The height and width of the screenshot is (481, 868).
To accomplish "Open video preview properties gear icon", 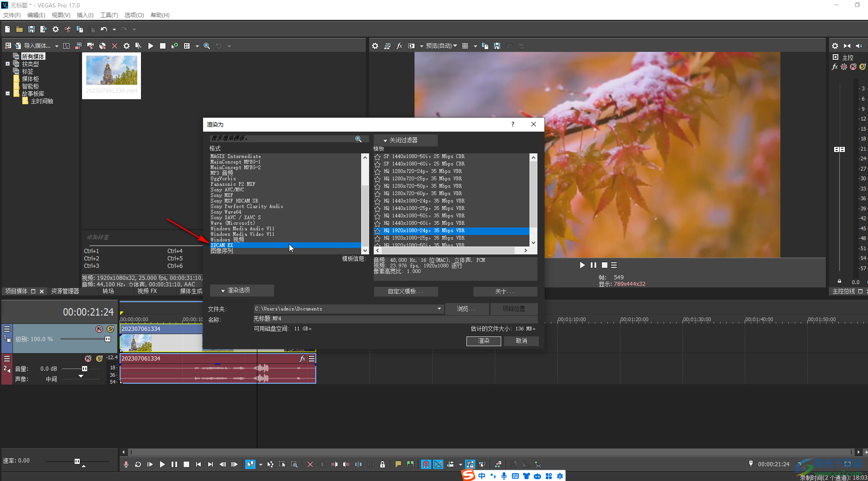I will coord(375,46).
